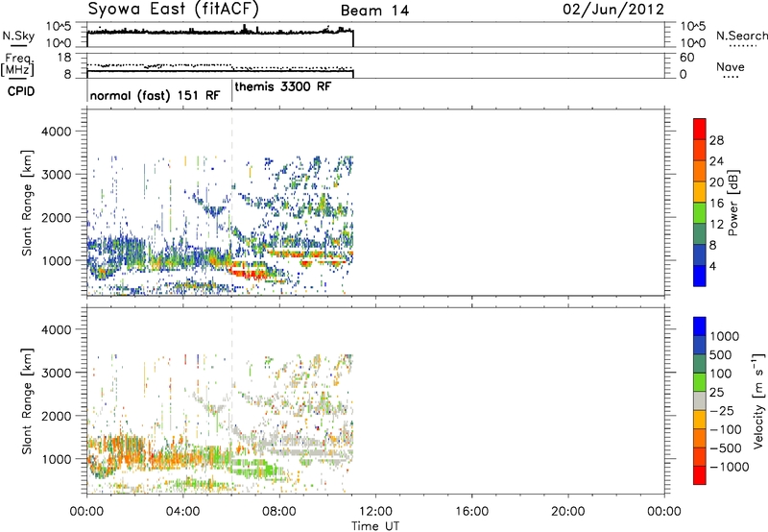Click the '08:00' time axis label
The height and width of the screenshot is (532, 768).
click(279, 512)
